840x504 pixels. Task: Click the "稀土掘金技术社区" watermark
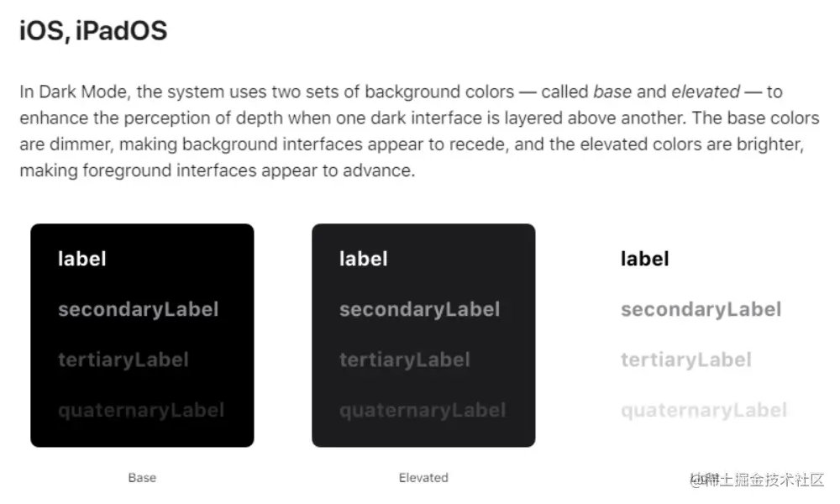coord(766,479)
